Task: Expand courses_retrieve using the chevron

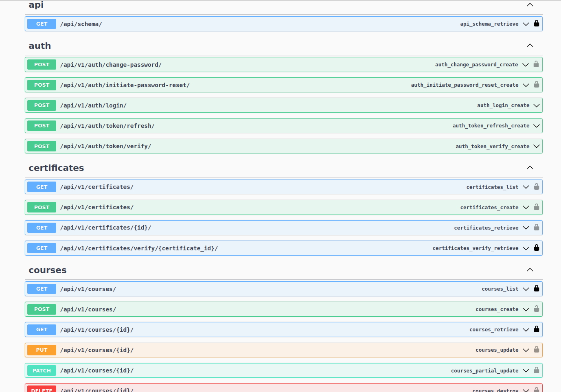Action: 526,329
